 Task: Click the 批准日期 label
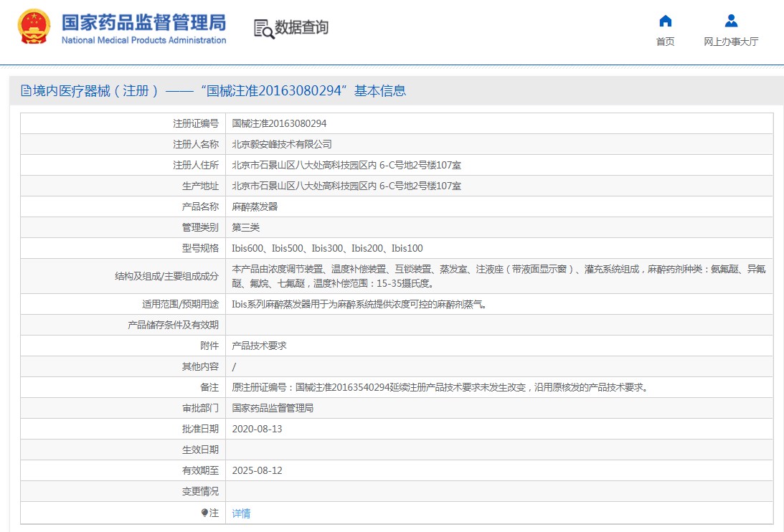tap(201, 429)
